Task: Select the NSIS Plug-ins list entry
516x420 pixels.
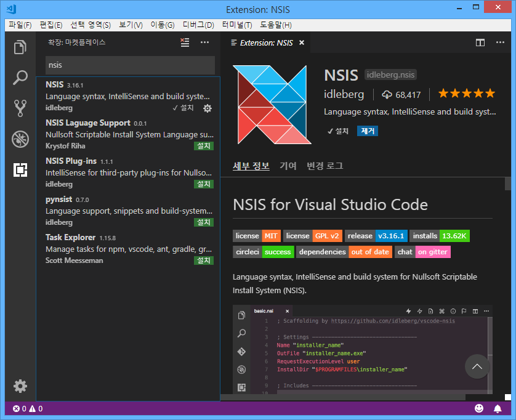Action: pos(128,172)
